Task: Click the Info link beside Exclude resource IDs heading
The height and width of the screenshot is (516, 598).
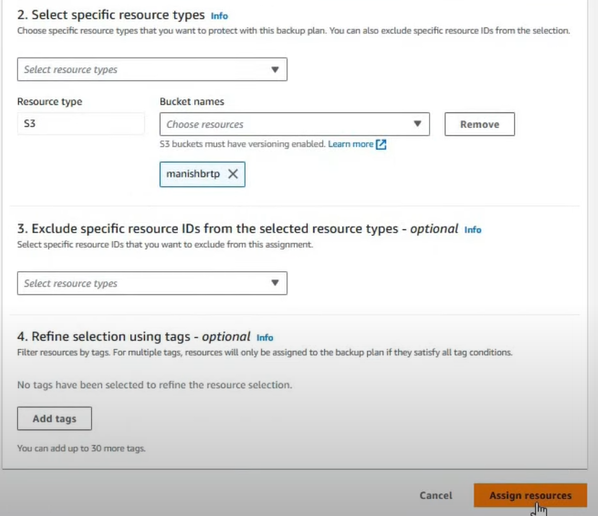Action: pos(473,230)
